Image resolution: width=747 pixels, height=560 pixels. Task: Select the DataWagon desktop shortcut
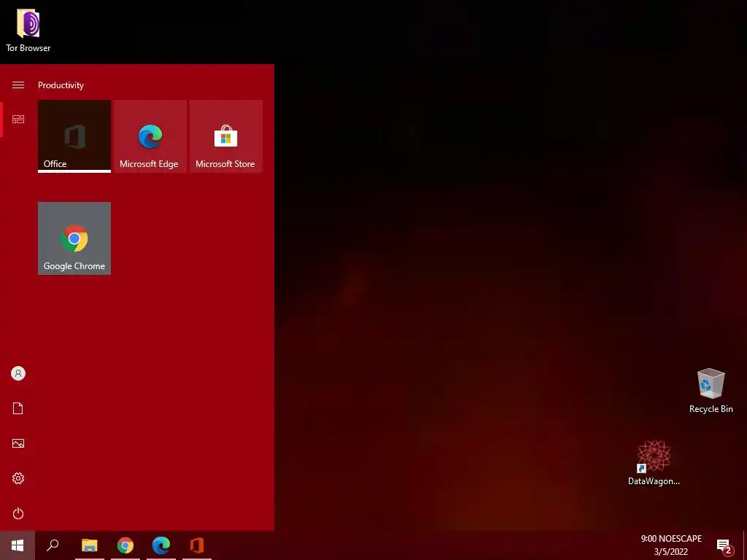(654, 463)
